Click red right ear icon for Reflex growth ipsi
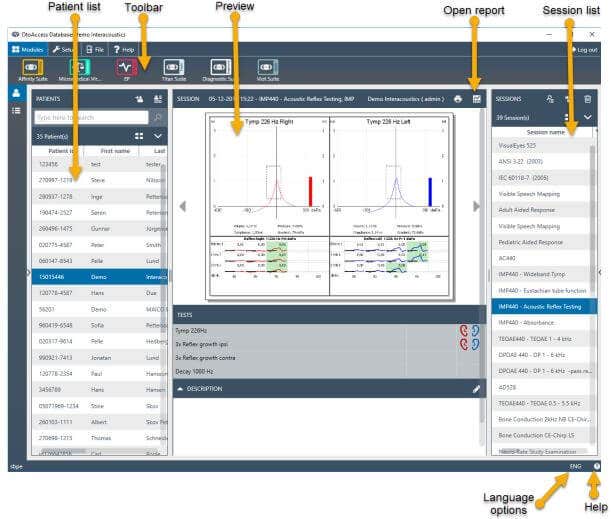Screen dimensions: 611x519 464,344
